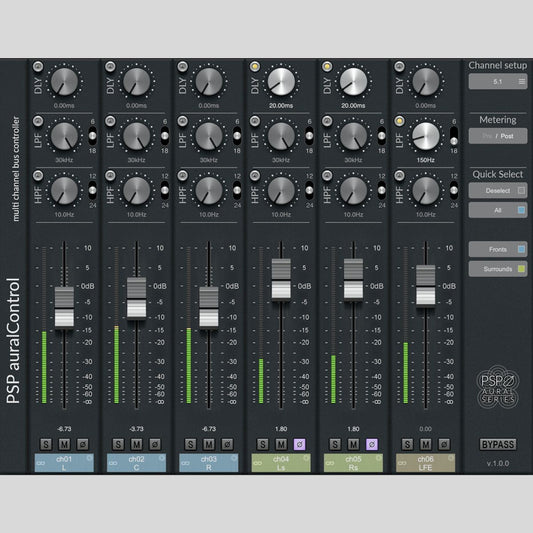
Task: Click the -3.73 gain value on ch02
Action: (136, 429)
